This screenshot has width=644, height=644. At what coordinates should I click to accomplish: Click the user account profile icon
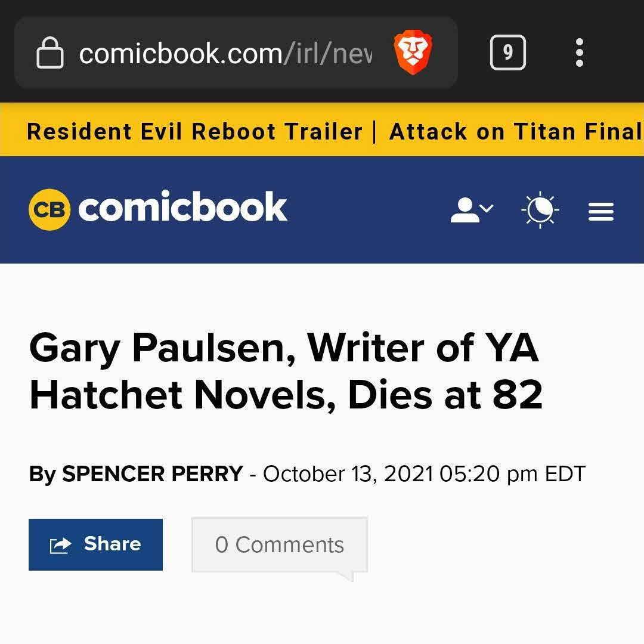tap(465, 210)
